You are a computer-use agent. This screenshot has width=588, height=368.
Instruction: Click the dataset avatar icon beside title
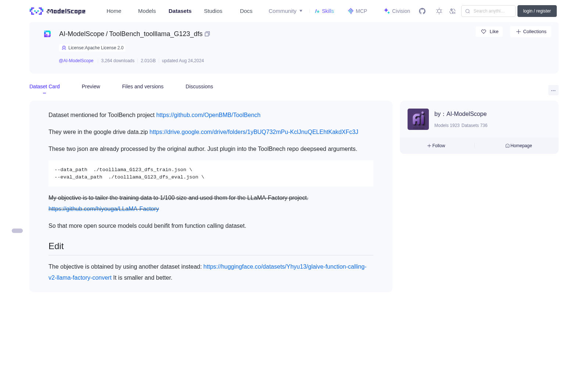coord(47,34)
